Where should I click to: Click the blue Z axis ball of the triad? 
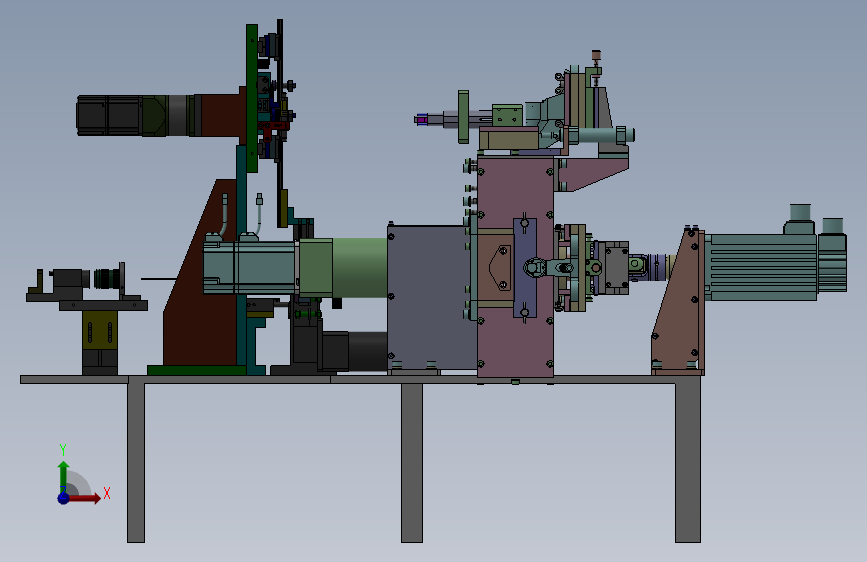(64, 498)
